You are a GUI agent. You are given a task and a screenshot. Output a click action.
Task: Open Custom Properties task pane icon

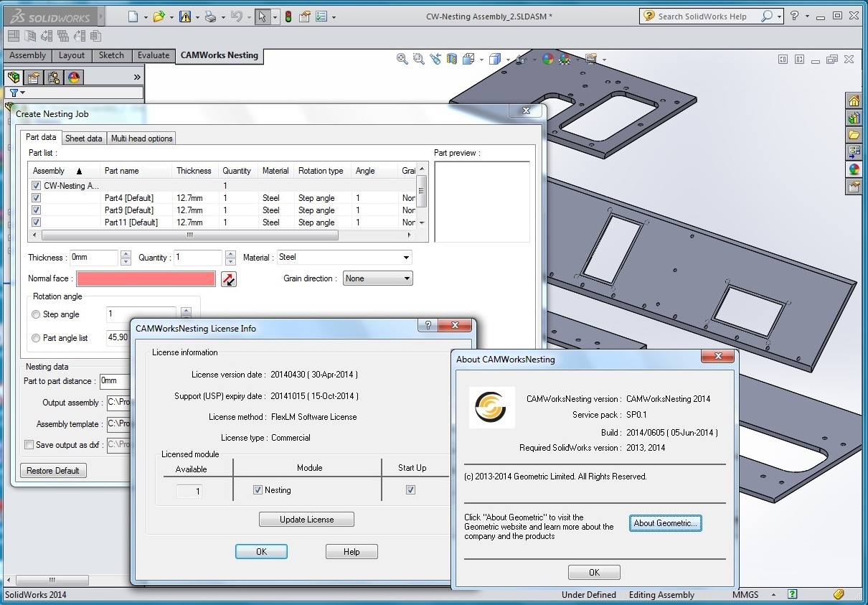pyautogui.click(x=854, y=187)
